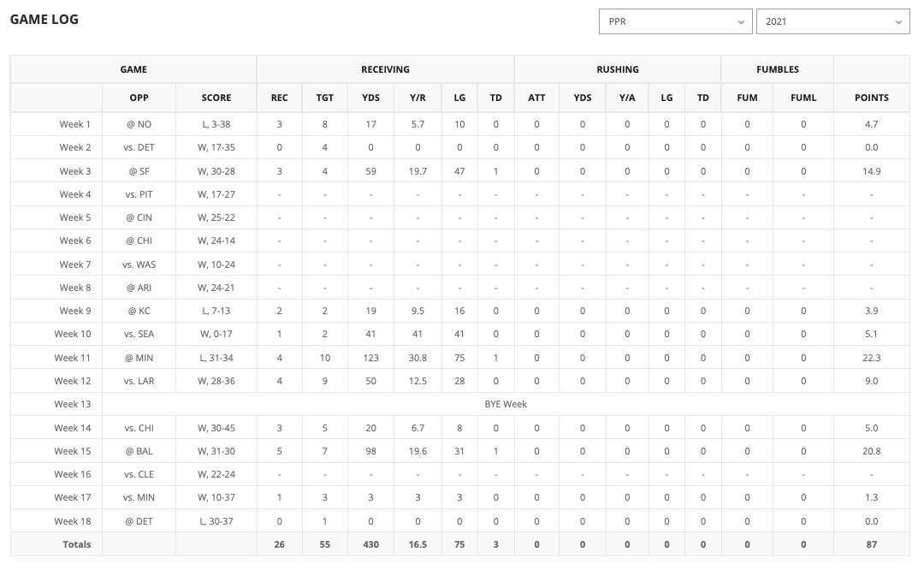
Task: Open the 2021 season year dropdown
Action: pos(832,21)
